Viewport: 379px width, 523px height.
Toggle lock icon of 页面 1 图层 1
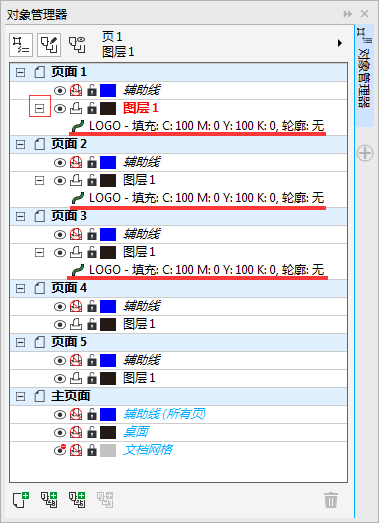pyautogui.click(x=92, y=108)
